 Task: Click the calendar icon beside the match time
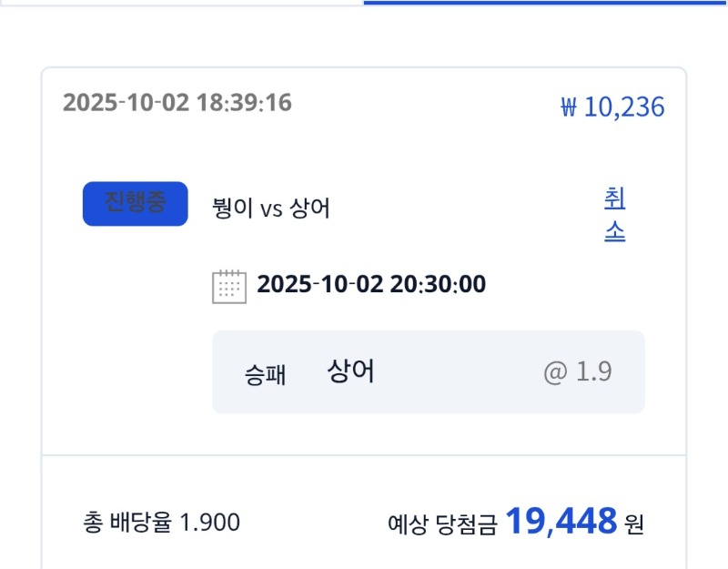point(229,286)
